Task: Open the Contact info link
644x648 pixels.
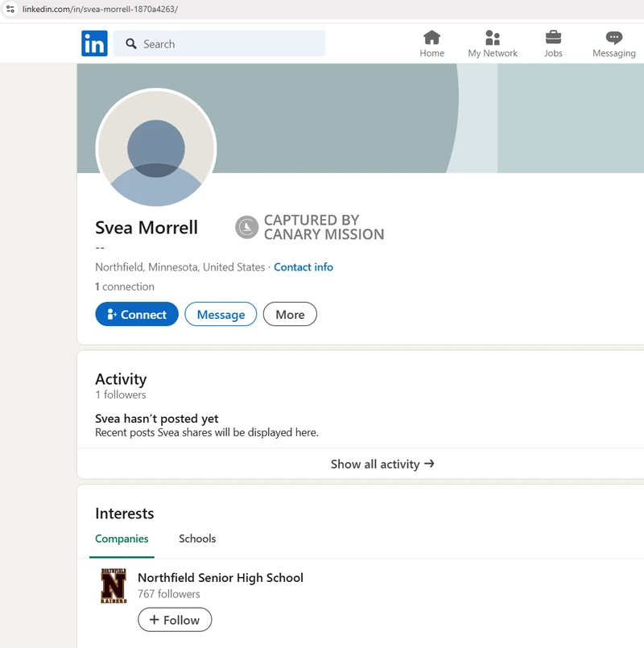Action: (x=303, y=267)
